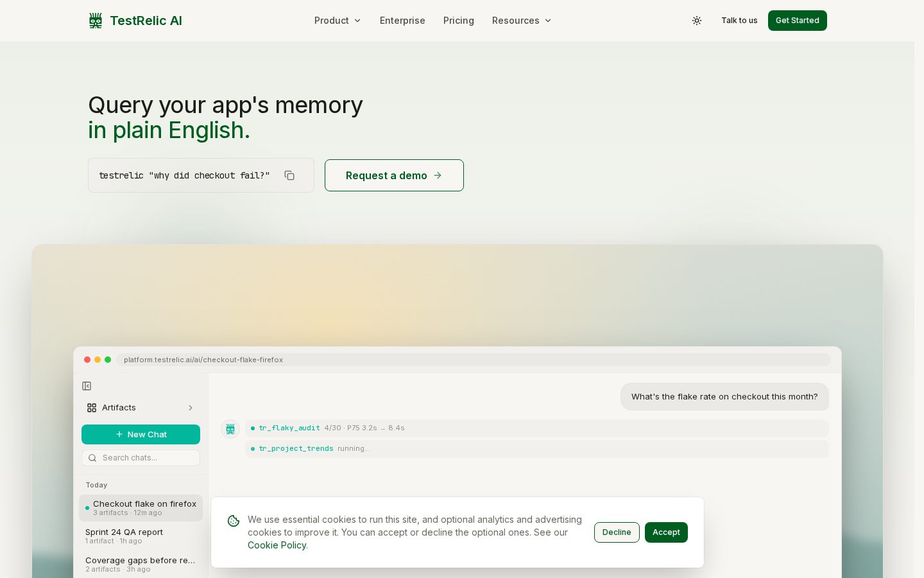Expand Artifacts with the chevron arrow
924x578 pixels.
point(191,408)
